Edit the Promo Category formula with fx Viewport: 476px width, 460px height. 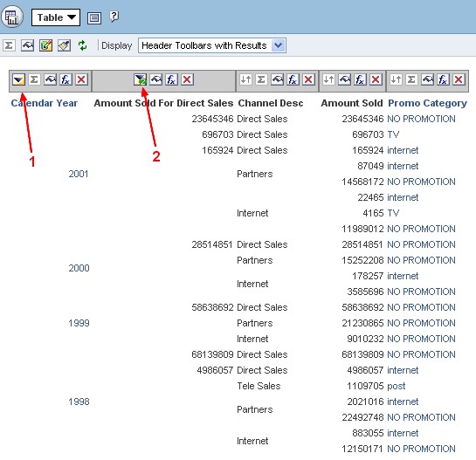pyautogui.click(x=443, y=79)
